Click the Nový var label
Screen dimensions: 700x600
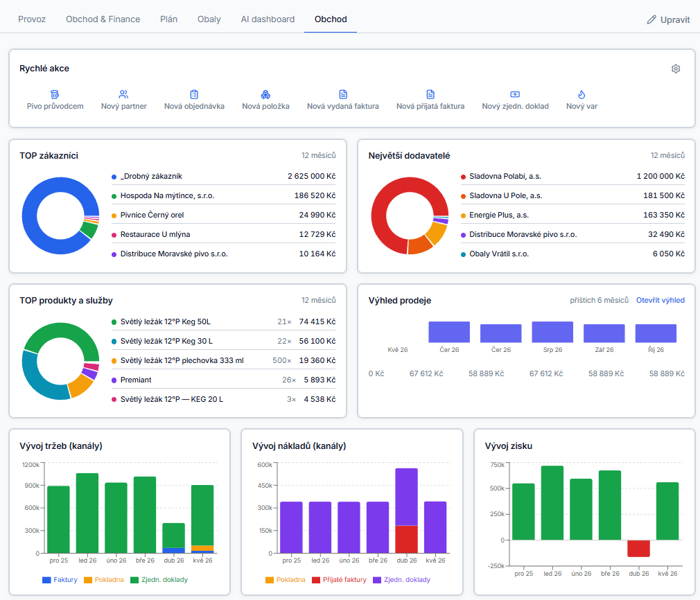[x=581, y=106]
